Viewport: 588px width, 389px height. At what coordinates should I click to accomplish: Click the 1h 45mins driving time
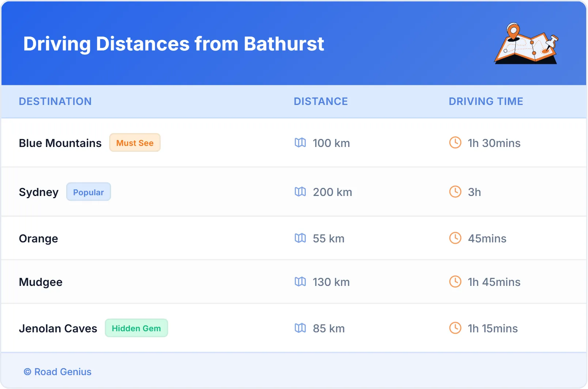coord(494,282)
